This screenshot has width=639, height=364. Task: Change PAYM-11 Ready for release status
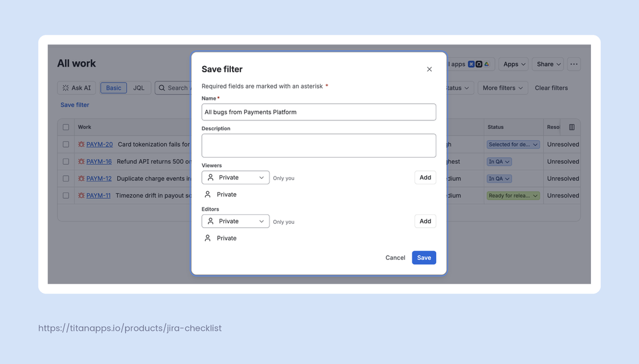(513, 196)
